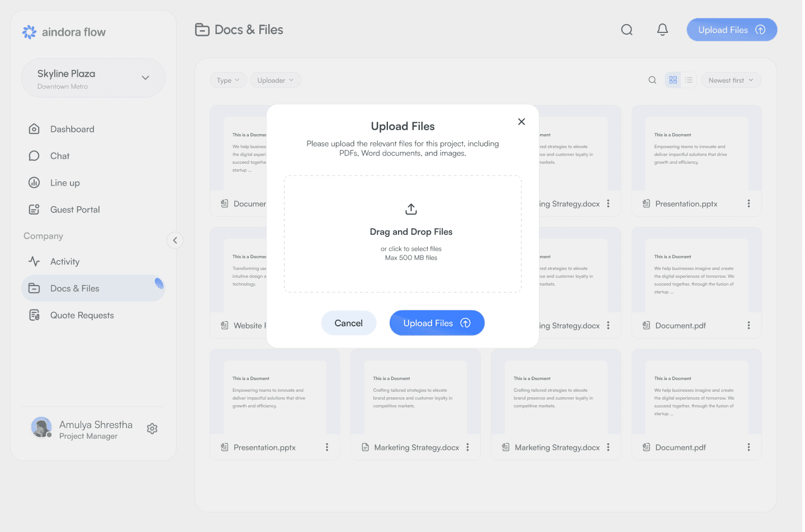Open options for second-row Document.pdf
The height and width of the screenshot is (532, 805).
(749, 326)
